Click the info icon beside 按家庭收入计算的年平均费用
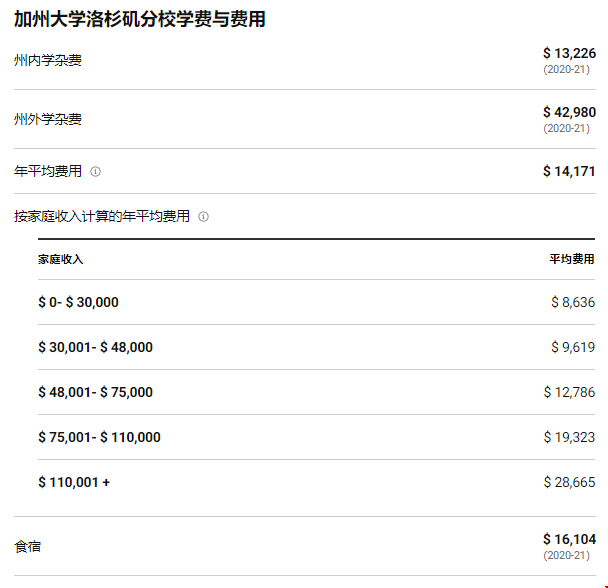Viewport: 608px width, 588px height. pyautogui.click(x=203, y=216)
